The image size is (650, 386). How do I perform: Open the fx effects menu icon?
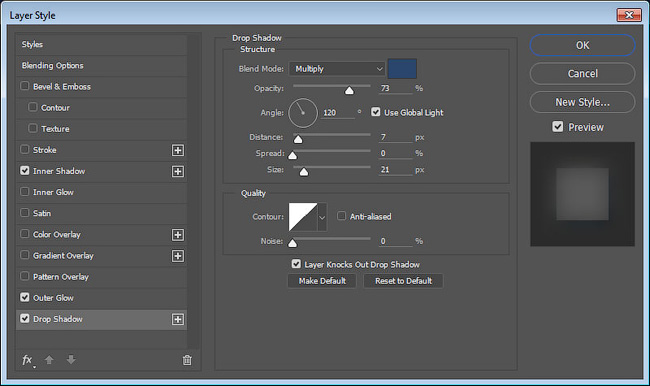click(28, 360)
